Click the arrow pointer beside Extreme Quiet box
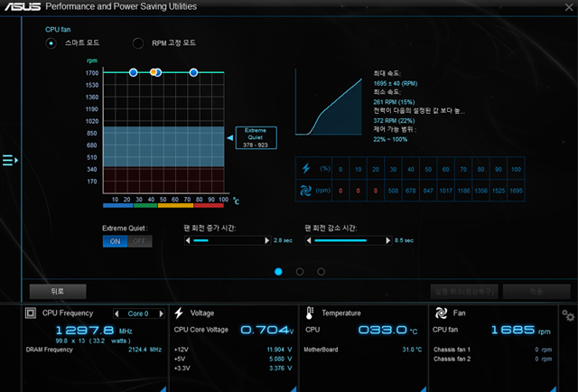 pyautogui.click(x=230, y=137)
